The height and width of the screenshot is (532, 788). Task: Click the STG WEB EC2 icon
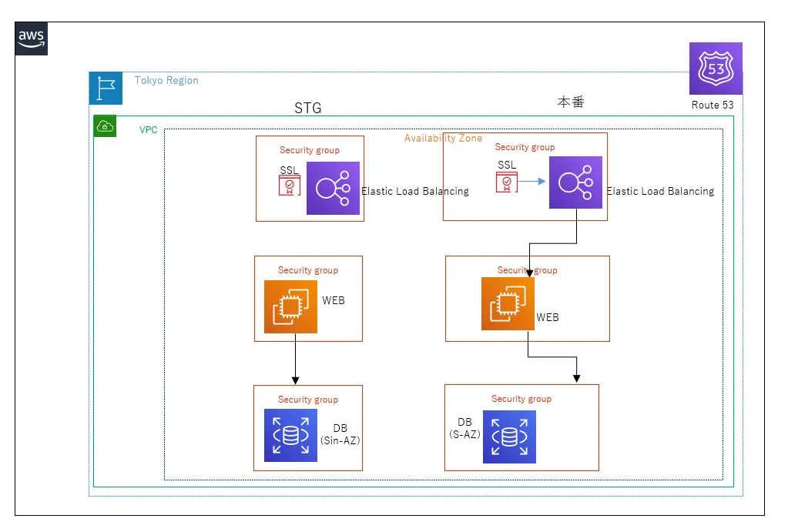[x=290, y=306]
